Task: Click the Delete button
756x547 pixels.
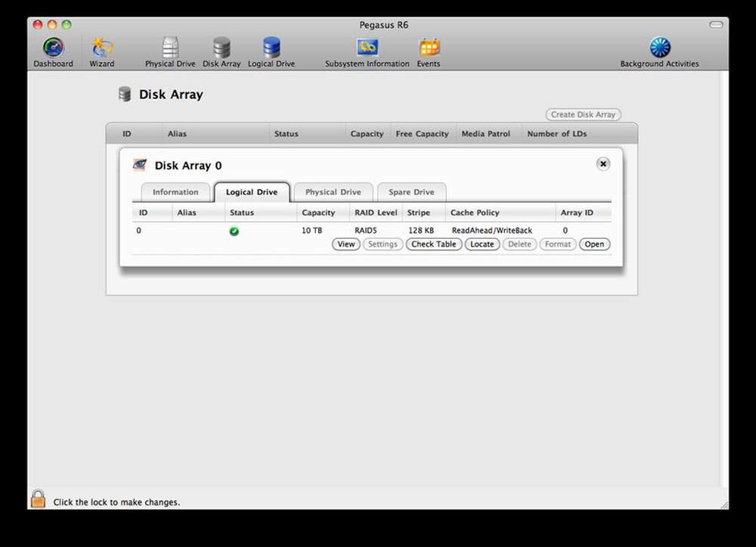Action: point(519,244)
